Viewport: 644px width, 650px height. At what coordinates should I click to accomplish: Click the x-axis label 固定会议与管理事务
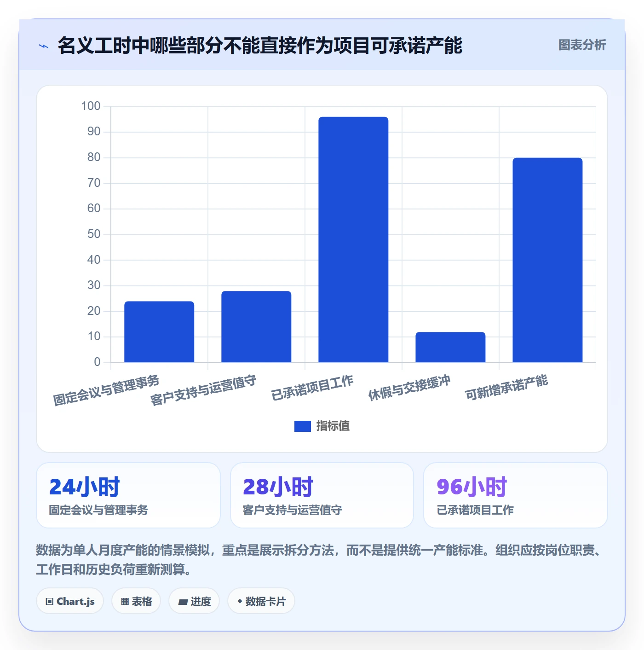(106, 390)
